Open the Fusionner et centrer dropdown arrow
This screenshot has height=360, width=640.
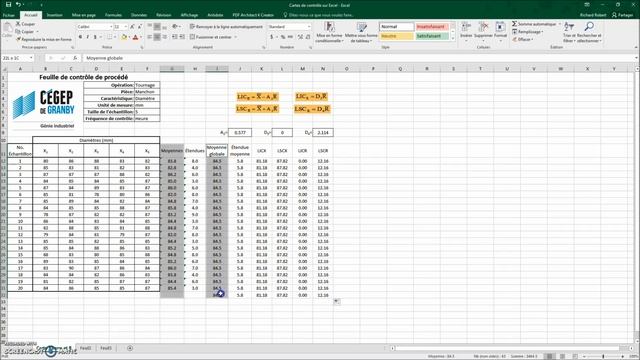(x=236, y=37)
